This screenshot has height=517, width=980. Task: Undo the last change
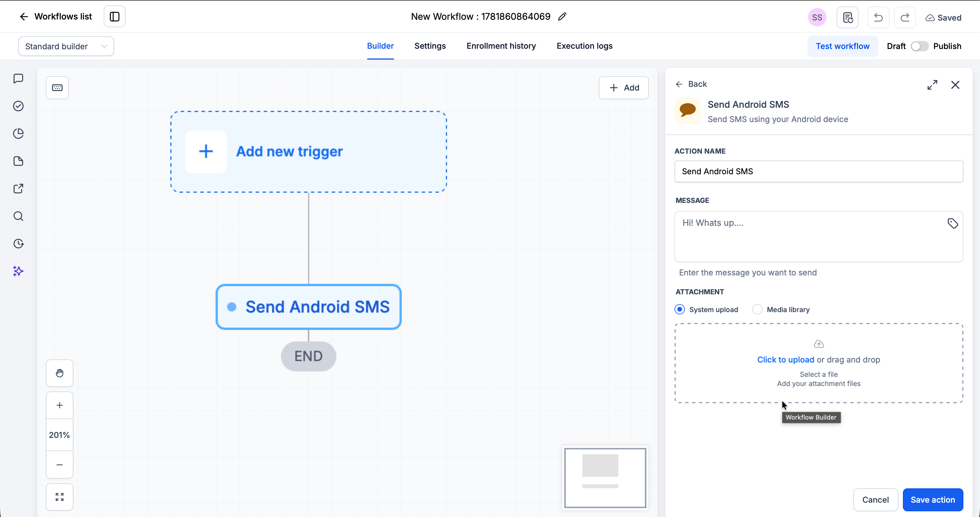tap(878, 17)
